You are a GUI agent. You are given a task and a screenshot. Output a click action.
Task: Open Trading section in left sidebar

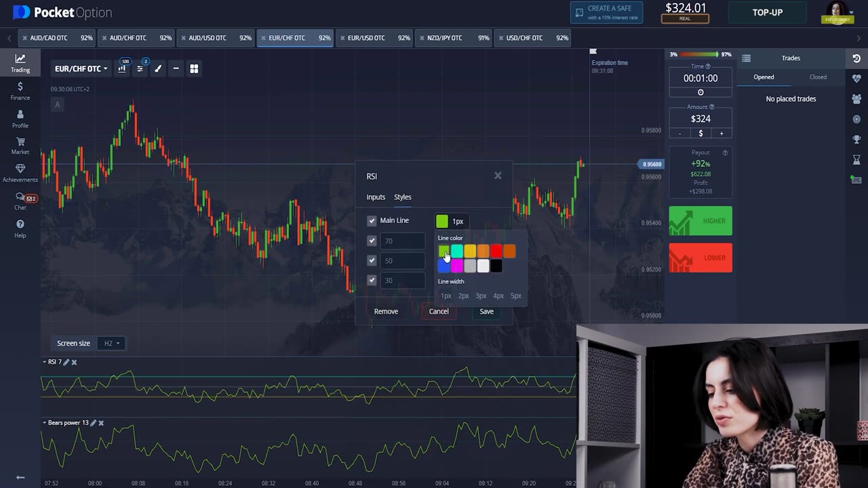tap(20, 63)
